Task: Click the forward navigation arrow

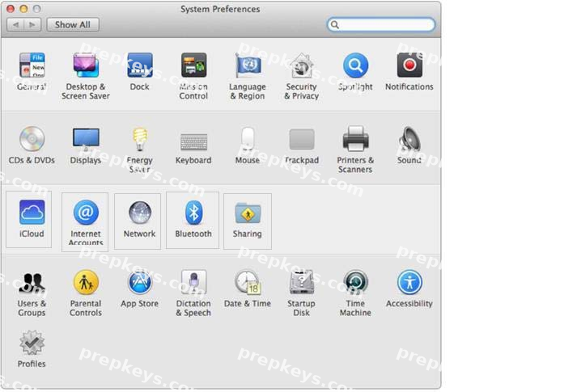Action: (x=32, y=24)
